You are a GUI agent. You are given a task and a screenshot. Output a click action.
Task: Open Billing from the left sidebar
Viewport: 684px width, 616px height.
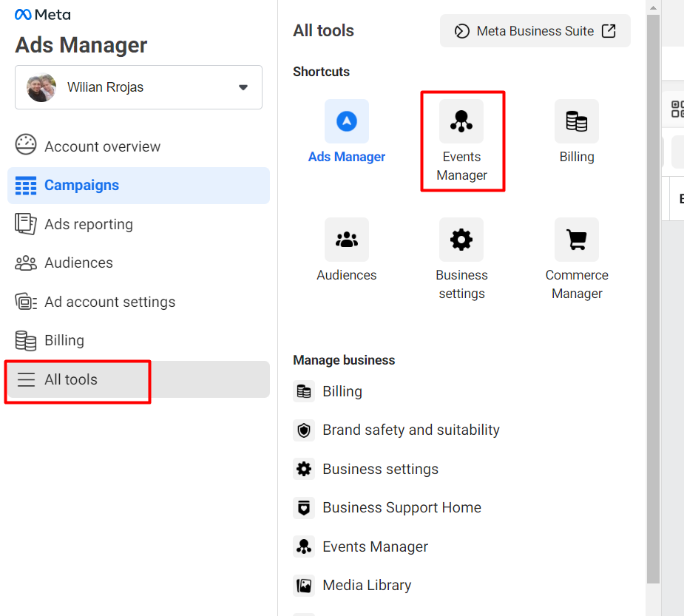(x=64, y=340)
